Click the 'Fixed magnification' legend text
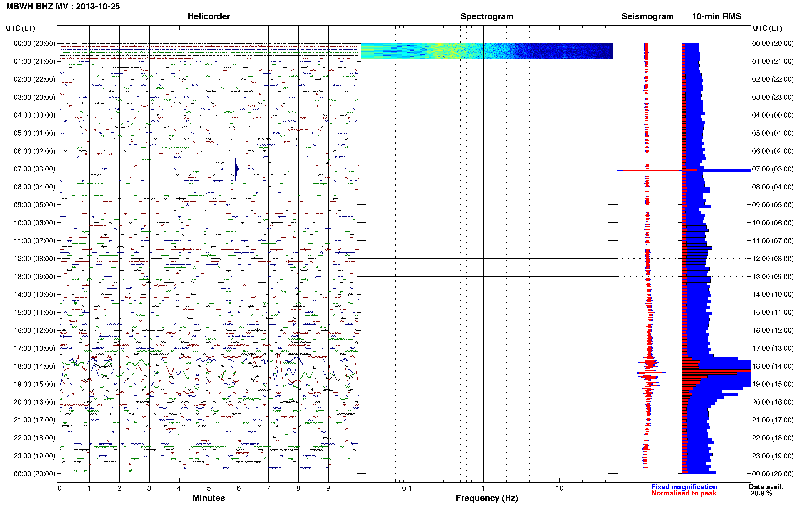 point(684,487)
